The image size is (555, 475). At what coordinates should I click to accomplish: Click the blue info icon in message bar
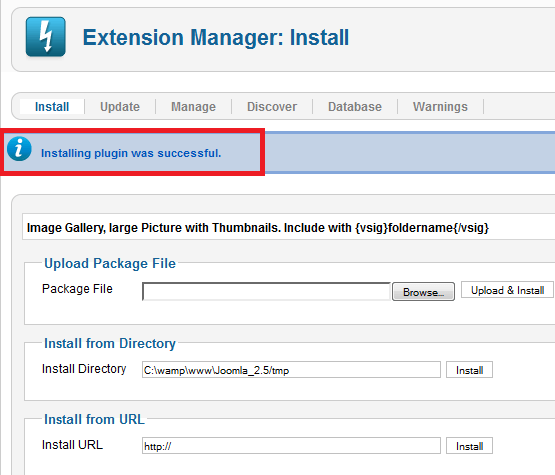(19, 149)
